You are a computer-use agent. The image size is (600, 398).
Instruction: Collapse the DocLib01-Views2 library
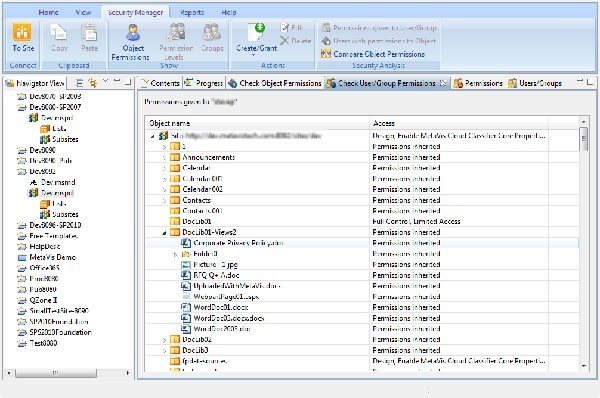tap(164, 233)
